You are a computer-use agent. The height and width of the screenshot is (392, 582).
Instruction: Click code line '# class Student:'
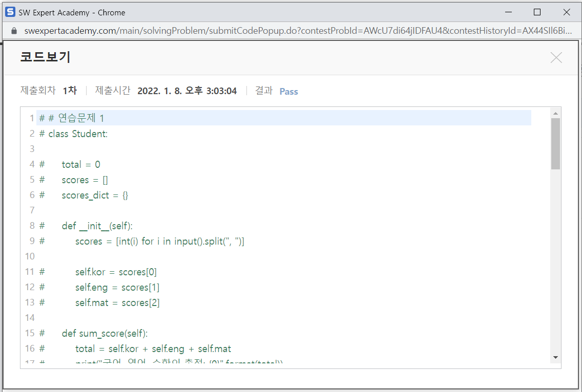click(73, 134)
